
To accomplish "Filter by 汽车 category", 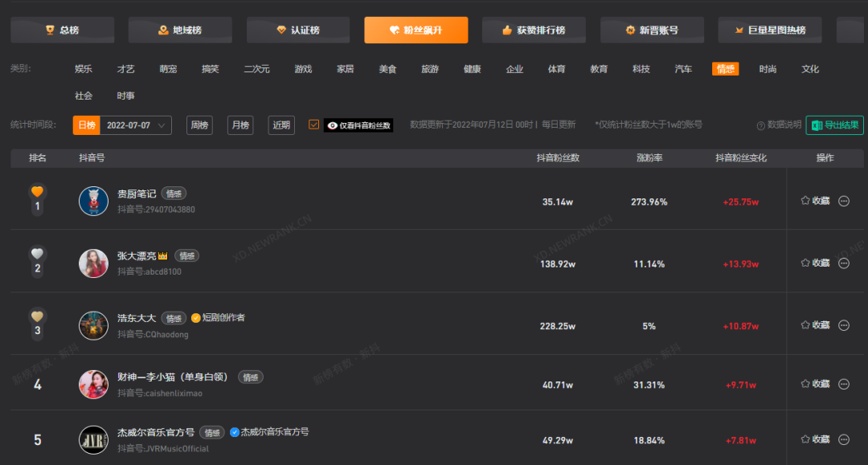I will [683, 69].
